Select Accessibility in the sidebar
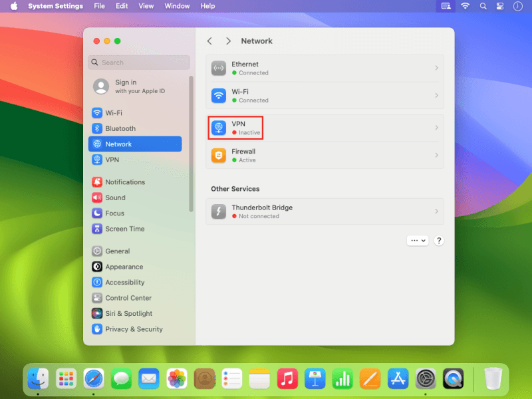 pyautogui.click(x=124, y=283)
